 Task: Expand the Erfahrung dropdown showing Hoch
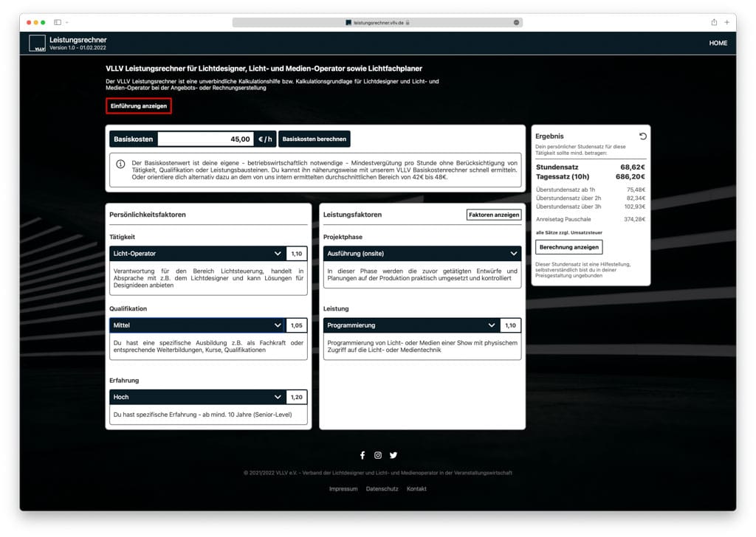click(x=196, y=397)
